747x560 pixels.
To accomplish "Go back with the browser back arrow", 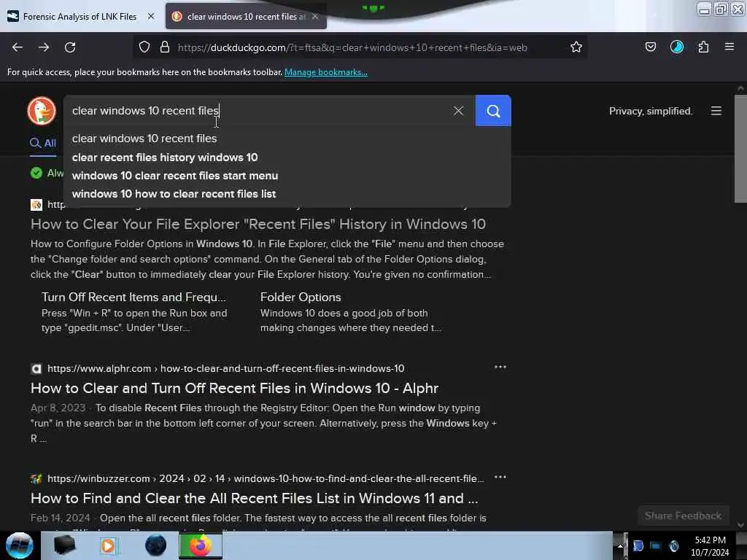I will [x=18, y=47].
